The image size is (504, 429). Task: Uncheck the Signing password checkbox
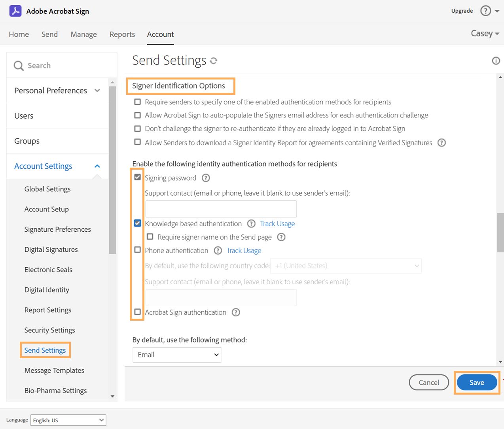click(137, 177)
